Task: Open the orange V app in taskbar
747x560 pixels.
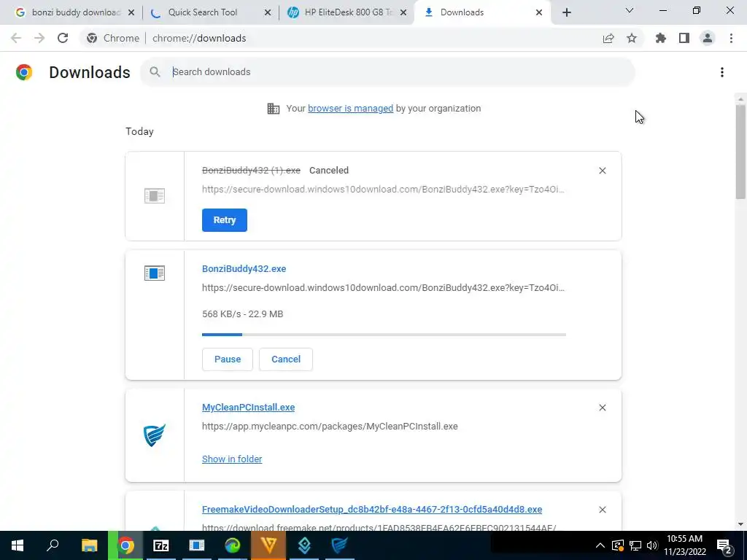Action: (268, 545)
